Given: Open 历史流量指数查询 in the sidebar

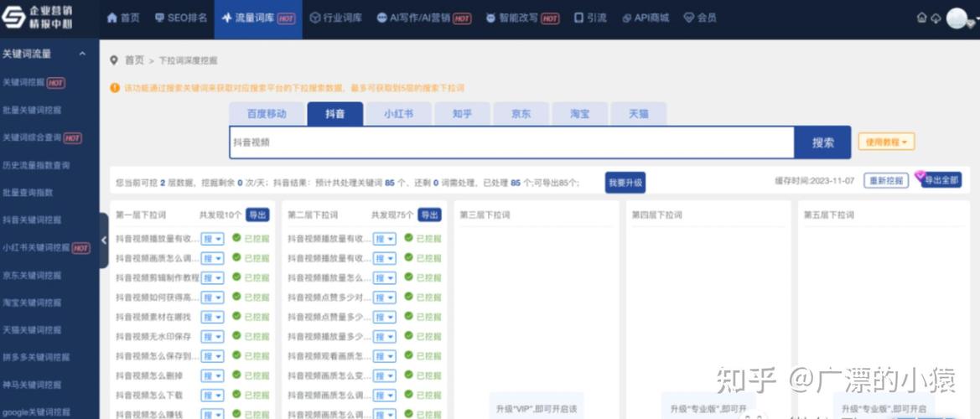Looking at the screenshot, I should click(x=36, y=165).
